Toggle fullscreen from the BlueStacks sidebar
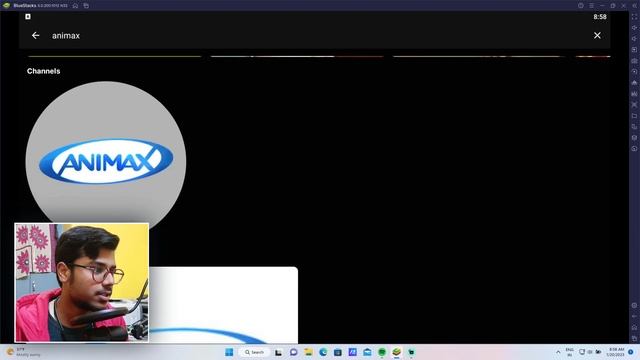Image resolution: width=640 pixels, height=360 pixels. [634, 17]
